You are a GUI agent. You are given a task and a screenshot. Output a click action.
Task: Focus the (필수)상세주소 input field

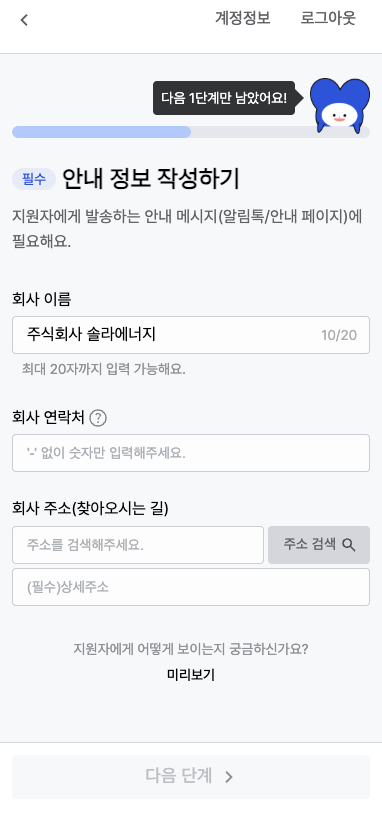pyautogui.click(x=191, y=587)
